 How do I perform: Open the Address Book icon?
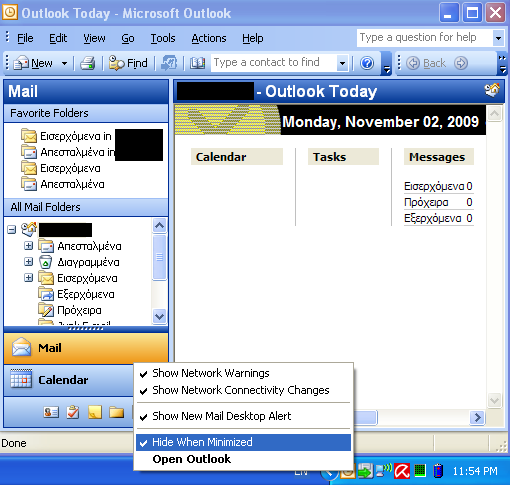(197, 63)
